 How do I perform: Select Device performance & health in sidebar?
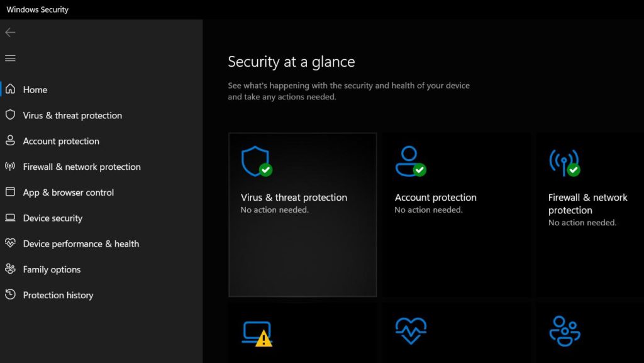click(x=81, y=244)
